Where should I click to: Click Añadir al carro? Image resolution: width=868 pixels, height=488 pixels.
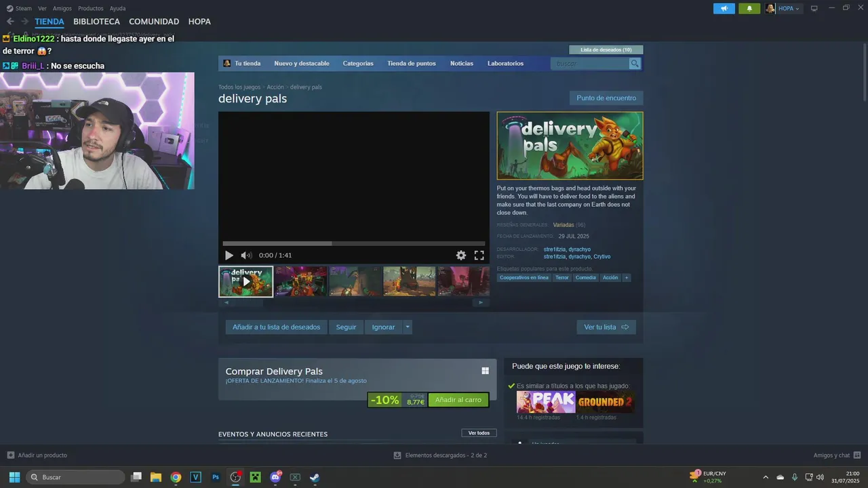coord(458,400)
